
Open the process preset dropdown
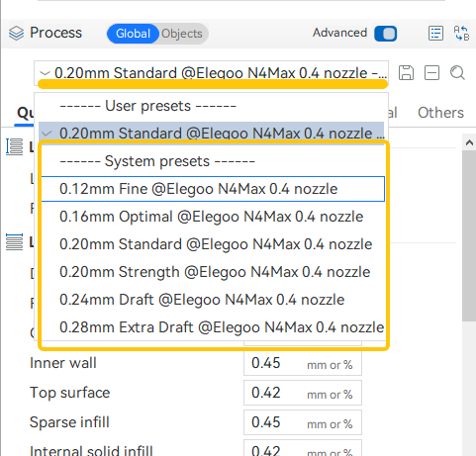pyautogui.click(x=211, y=73)
